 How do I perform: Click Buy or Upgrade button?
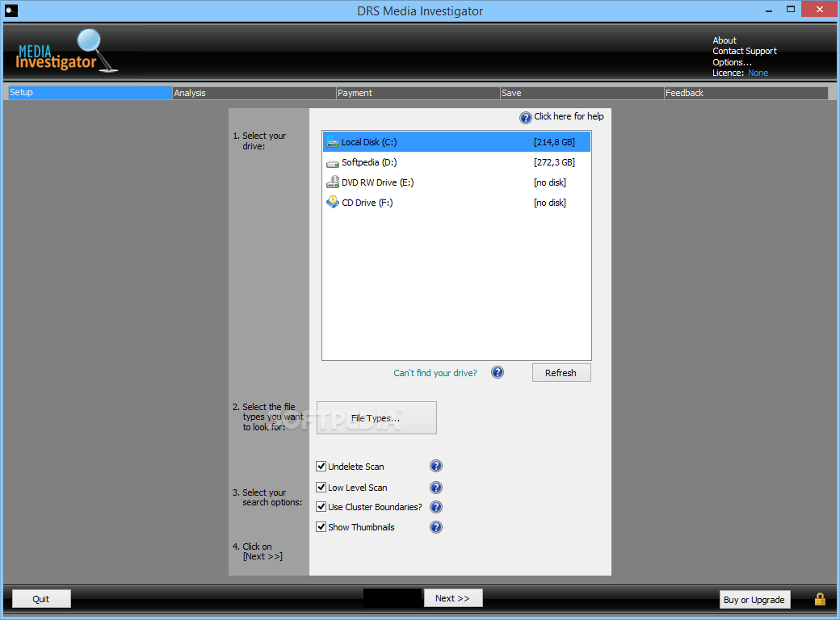tap(755, 600)
